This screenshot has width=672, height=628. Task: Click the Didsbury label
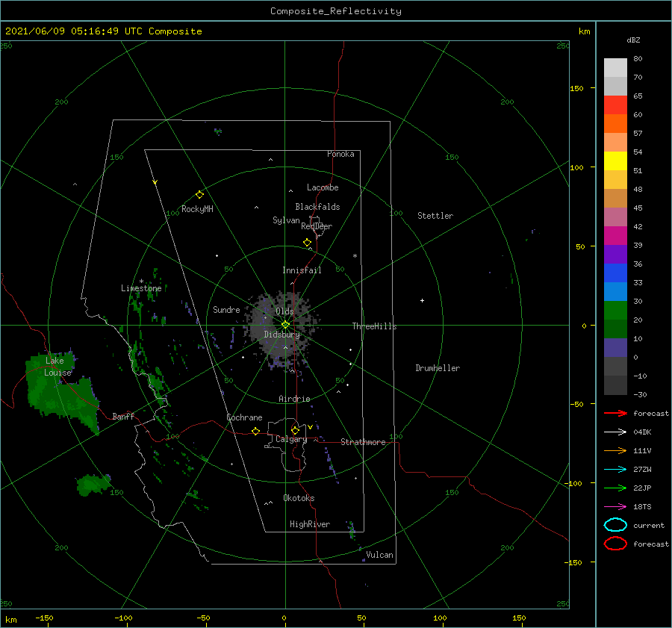pyautogui.click(x=282, y=335)
